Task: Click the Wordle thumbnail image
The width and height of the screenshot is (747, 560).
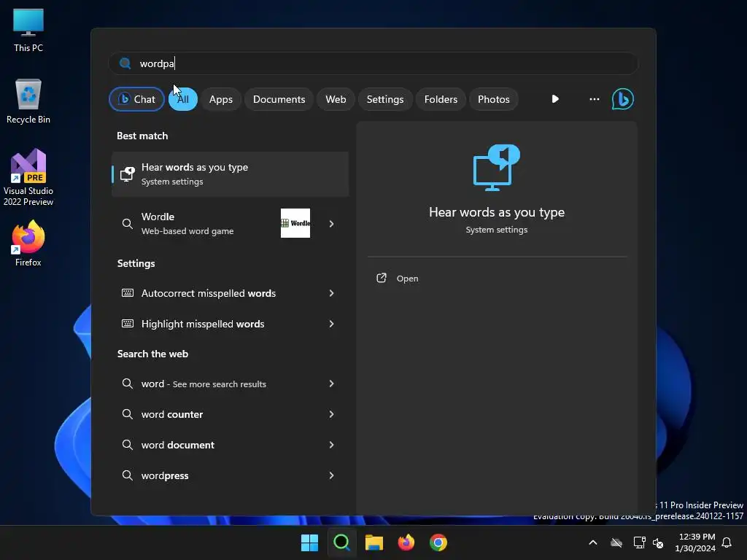Action: click(295, 223)
